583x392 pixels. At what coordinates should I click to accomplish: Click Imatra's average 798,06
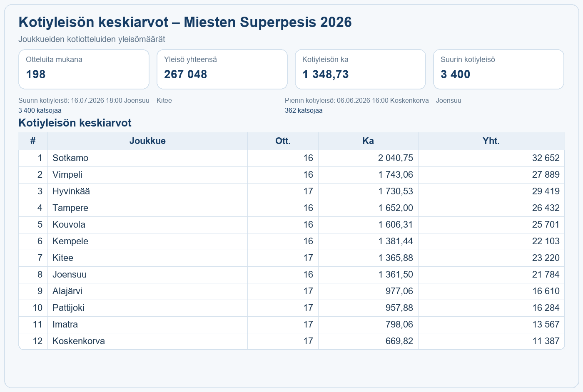pyautogui.click(x=399, y=325)
